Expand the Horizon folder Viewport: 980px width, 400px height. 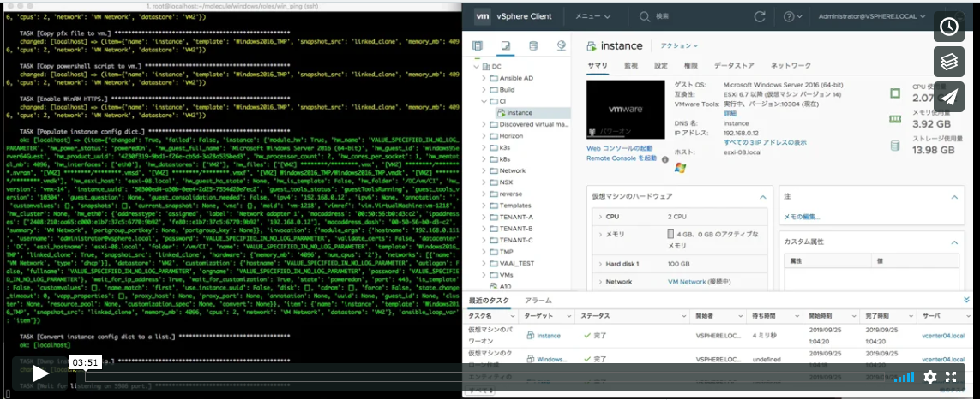pos(484,135)
